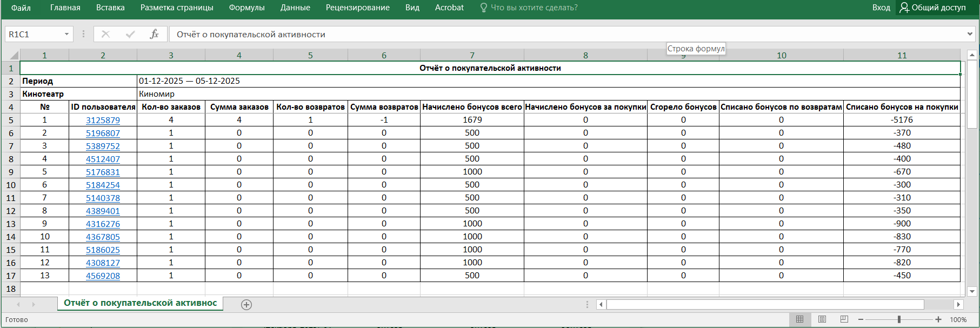The height and width of the screenshot is (328, 980).
Task: Click the Cancel entry X icon
Action: click(x=105, y=34)
